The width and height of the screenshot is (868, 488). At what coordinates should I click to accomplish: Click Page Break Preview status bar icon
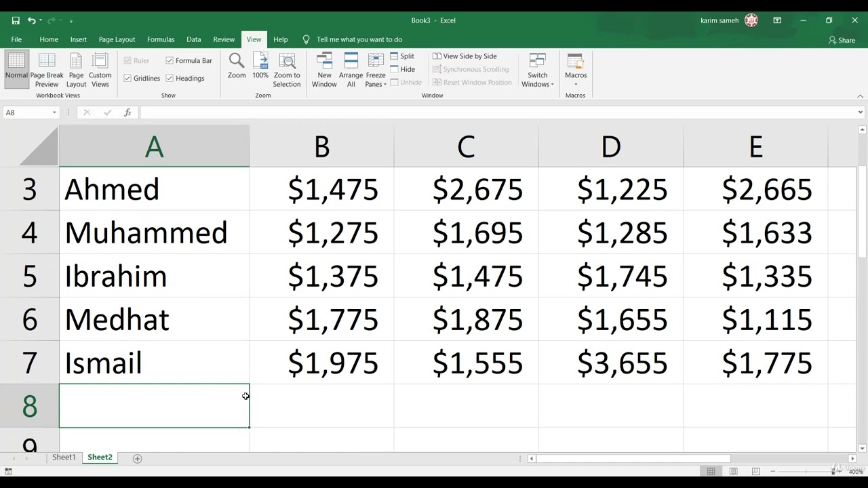click(x=755, y=471)
